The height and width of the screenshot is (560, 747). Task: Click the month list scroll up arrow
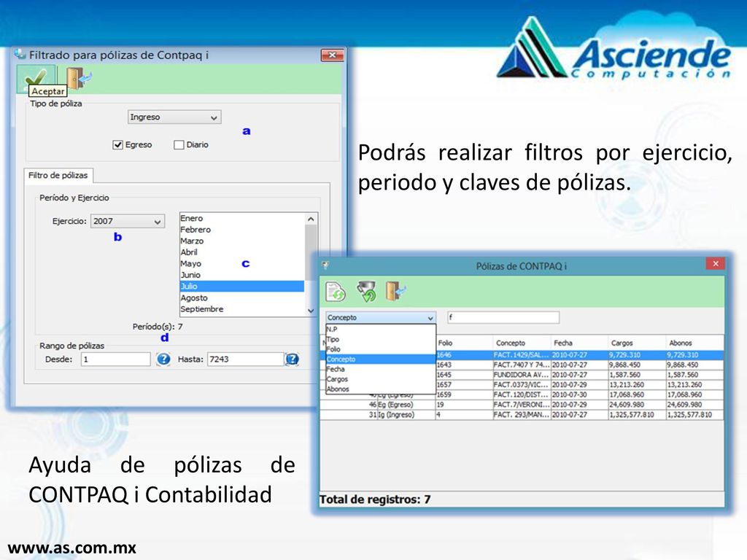pyautogui.click(x=311, y=219)
